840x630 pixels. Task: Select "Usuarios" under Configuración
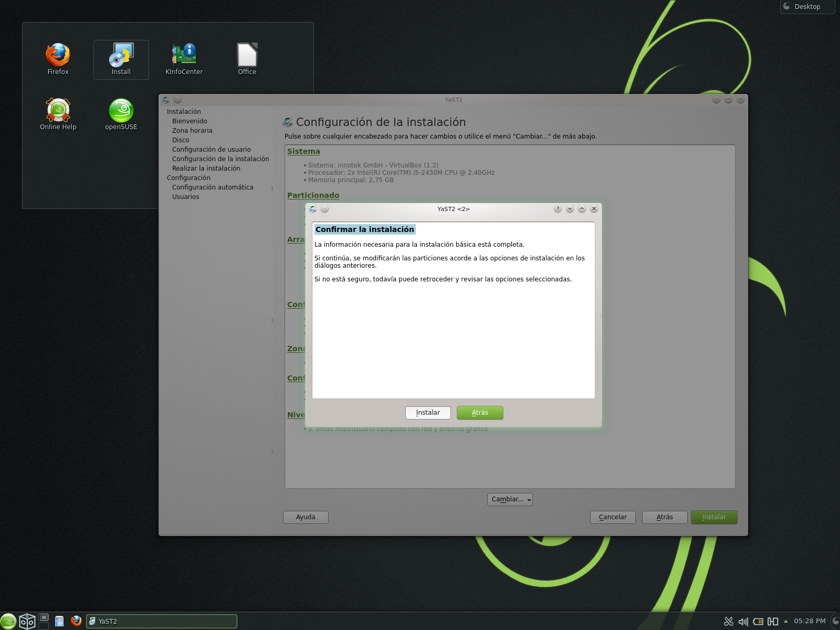point(185,196)
